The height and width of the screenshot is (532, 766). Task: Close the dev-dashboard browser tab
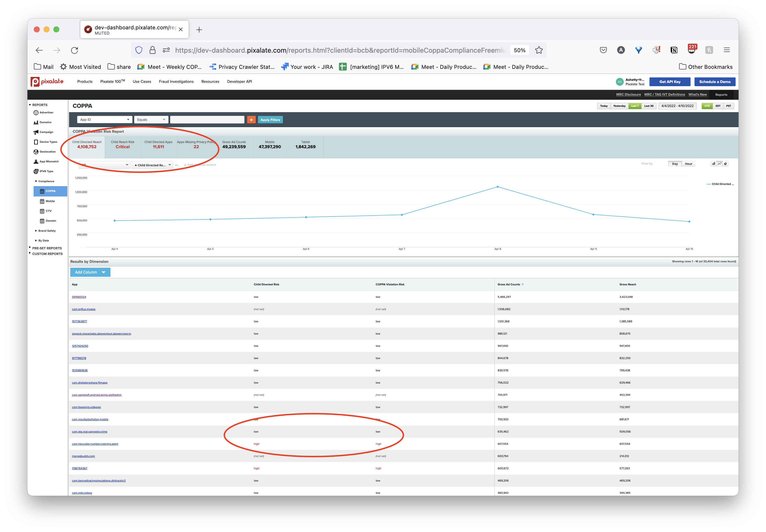pyautogui.click(x=180, y=30)
